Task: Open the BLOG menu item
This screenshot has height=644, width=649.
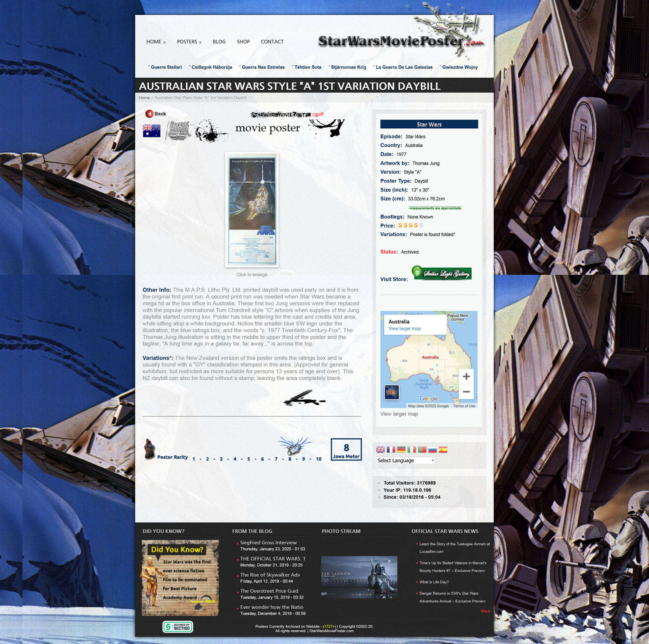Action: click(219, 42)
